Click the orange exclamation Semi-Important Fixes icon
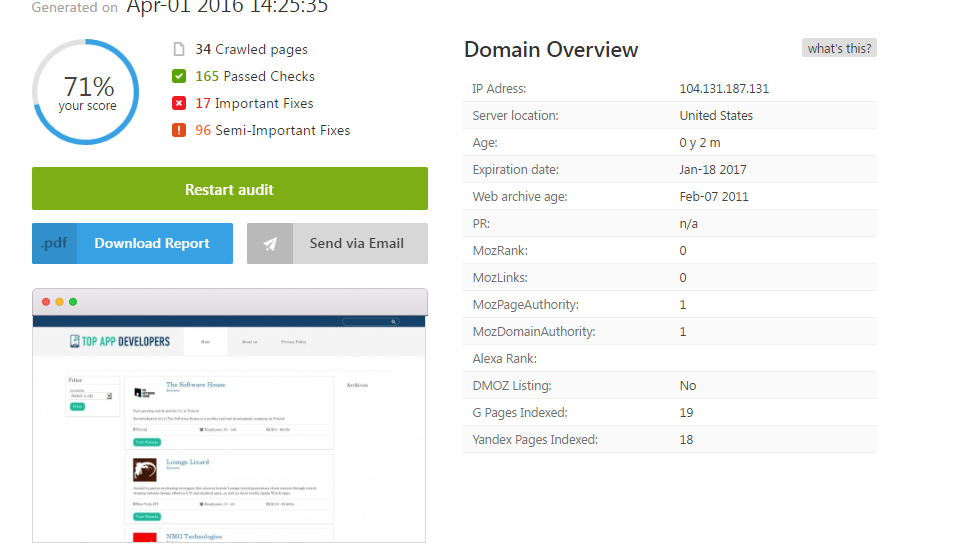 pyautogui.click(x=179, y=130)
